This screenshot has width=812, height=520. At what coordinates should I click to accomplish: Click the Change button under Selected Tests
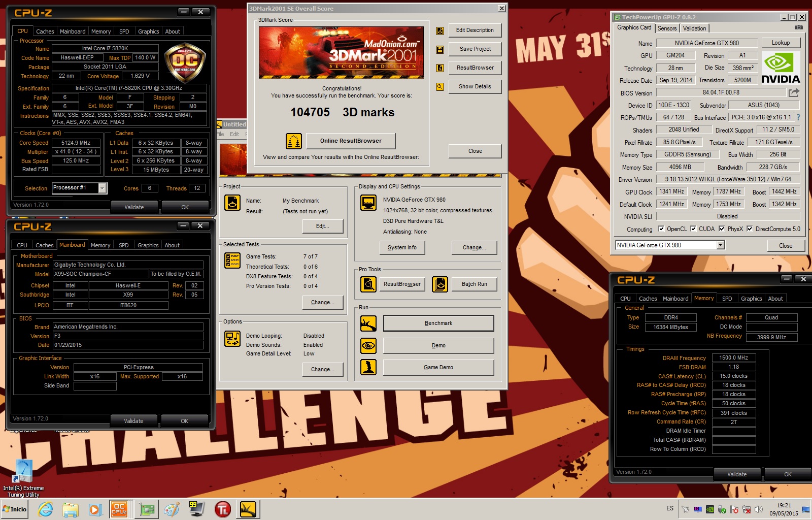tap(323, 303)
